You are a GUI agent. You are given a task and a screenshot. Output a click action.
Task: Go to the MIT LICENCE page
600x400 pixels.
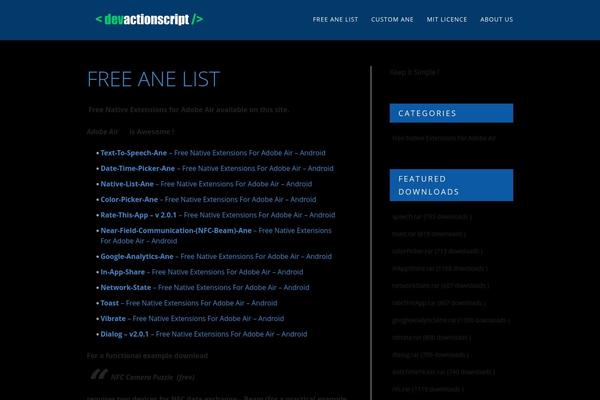447,20
